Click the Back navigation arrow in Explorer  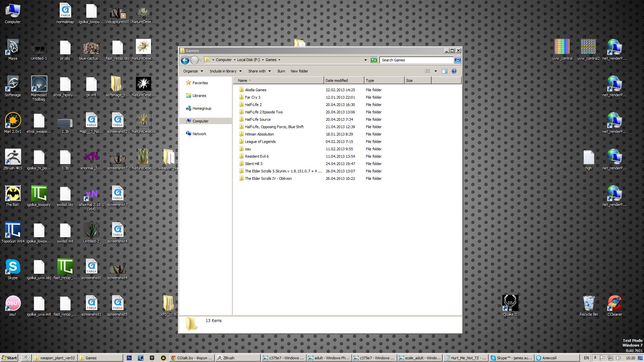[185, 60]
